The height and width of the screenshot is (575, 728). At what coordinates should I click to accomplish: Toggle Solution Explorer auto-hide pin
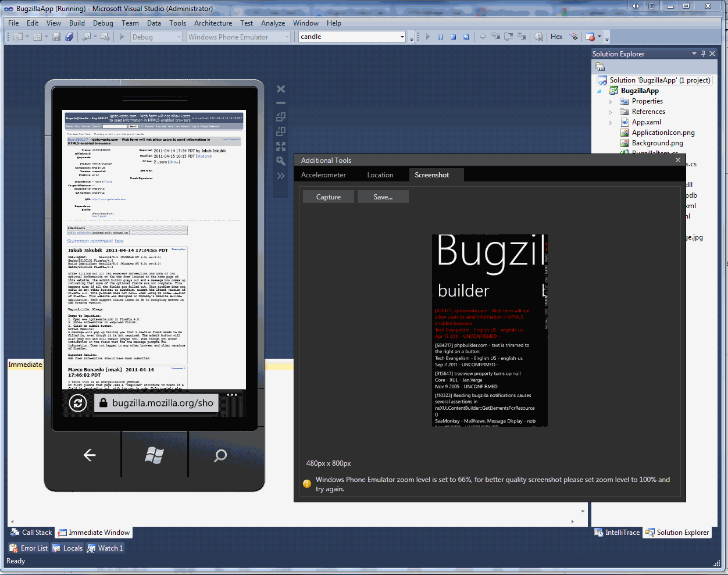703,53
